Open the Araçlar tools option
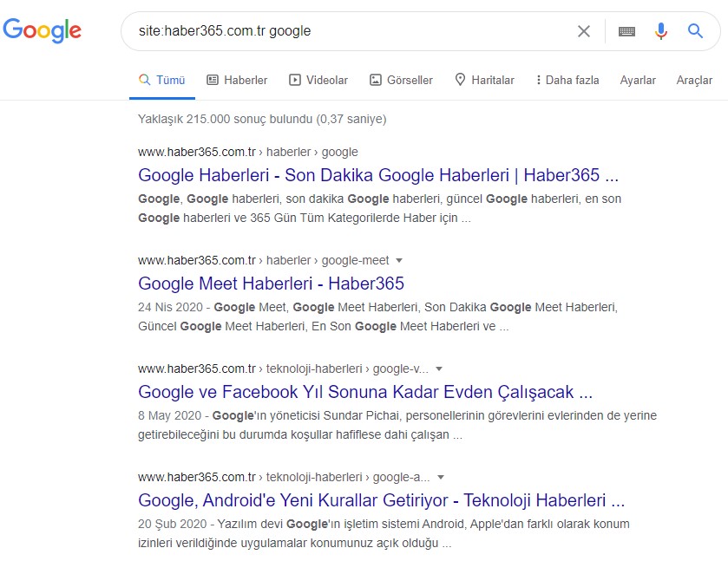This screenshot has height=561, width=728. [694, 80]
